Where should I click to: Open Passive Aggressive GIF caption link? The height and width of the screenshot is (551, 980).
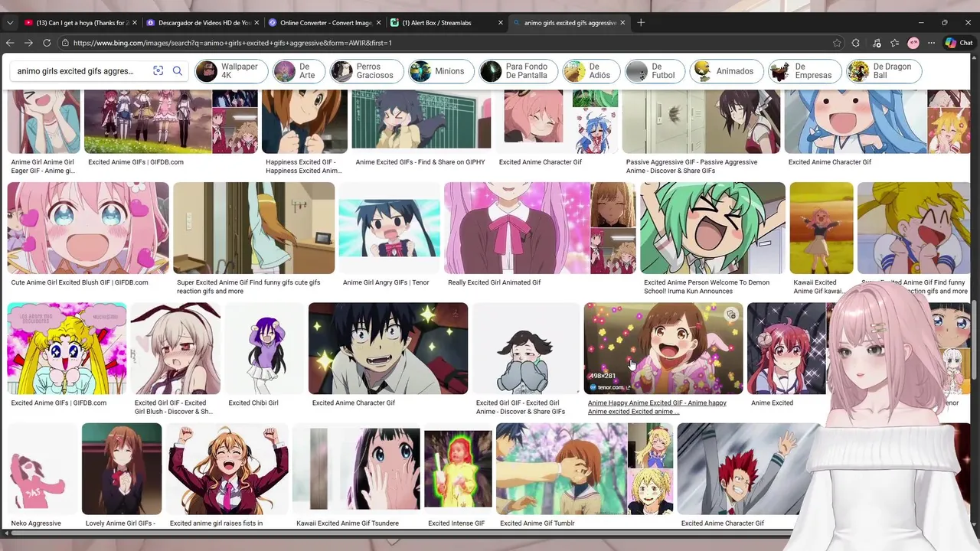tap(691, 166)
